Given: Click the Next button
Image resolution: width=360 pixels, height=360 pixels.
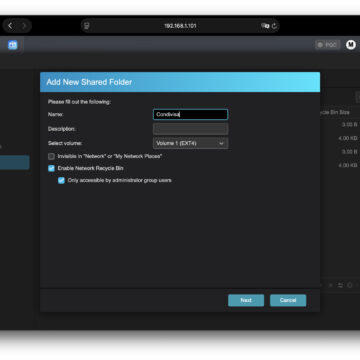Looking at the screenshot, I should 246,300.
